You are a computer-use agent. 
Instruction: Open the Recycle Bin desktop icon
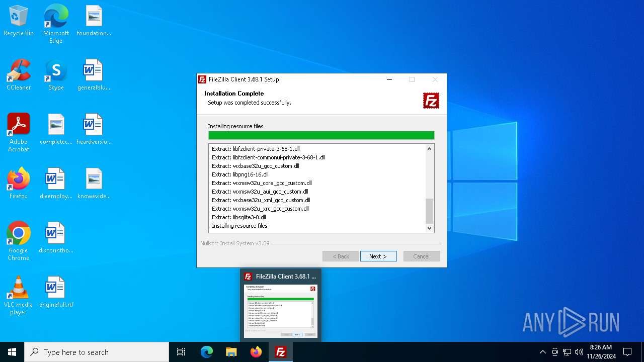click(x=19, y=21)
